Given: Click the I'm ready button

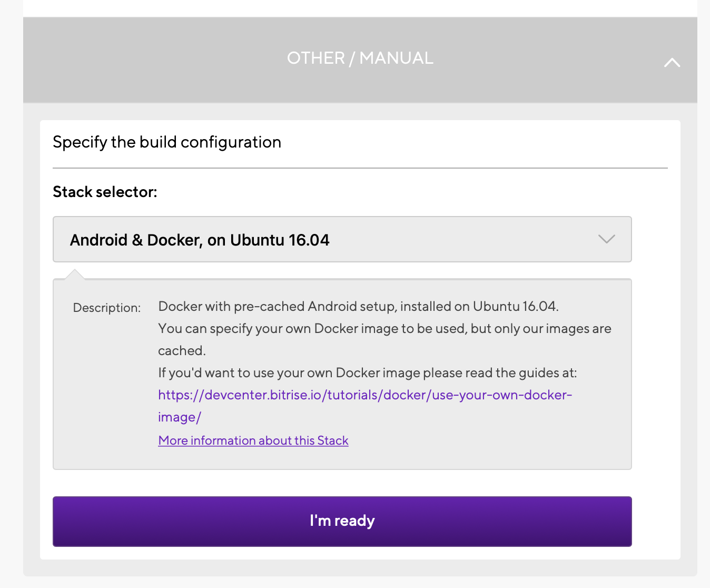Looking at the screenshot, I should [342, 521].
